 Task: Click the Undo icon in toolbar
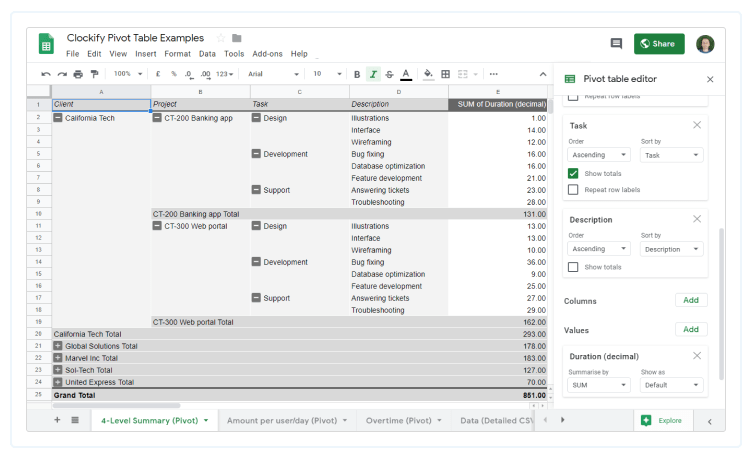pos(46,74)
